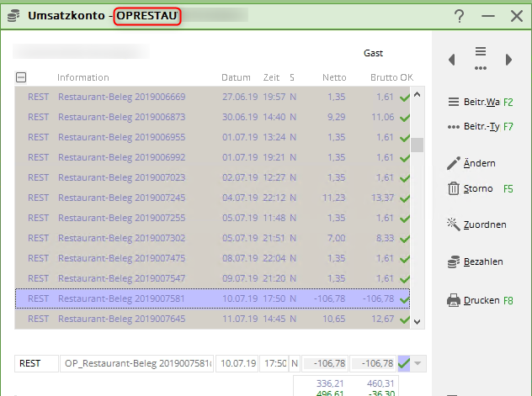Open the help question mark
The height and width of the screenshot is (396, 532).
click(460, 16)
